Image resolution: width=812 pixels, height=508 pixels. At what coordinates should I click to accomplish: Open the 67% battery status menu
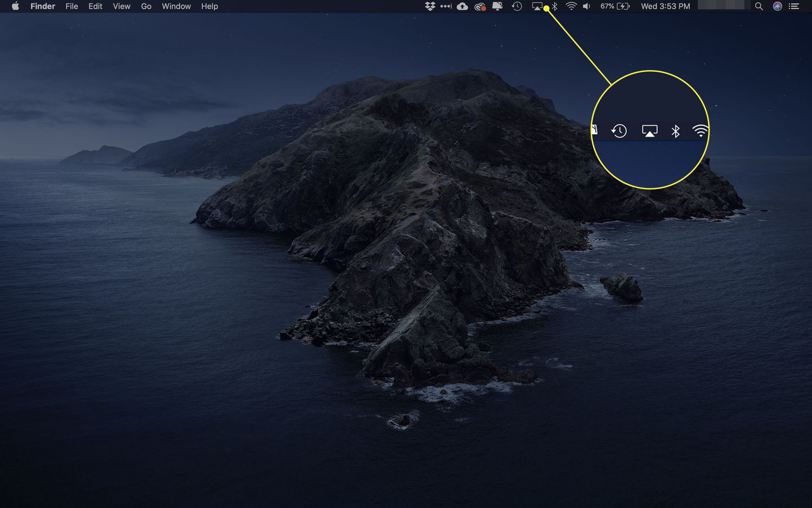point(615,6)
